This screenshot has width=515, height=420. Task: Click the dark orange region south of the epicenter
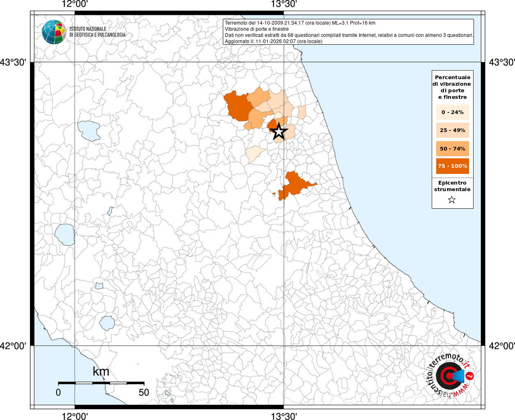293,185
